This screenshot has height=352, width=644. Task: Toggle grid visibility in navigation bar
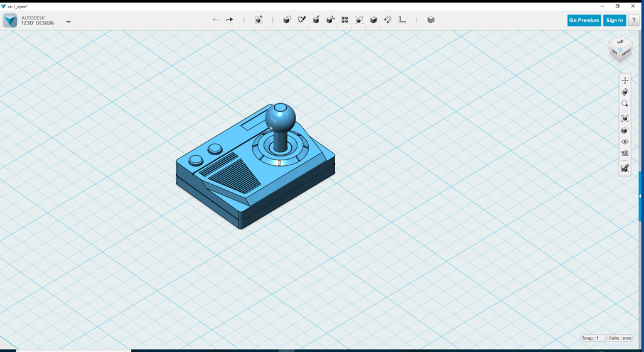(x=625, y=153)
